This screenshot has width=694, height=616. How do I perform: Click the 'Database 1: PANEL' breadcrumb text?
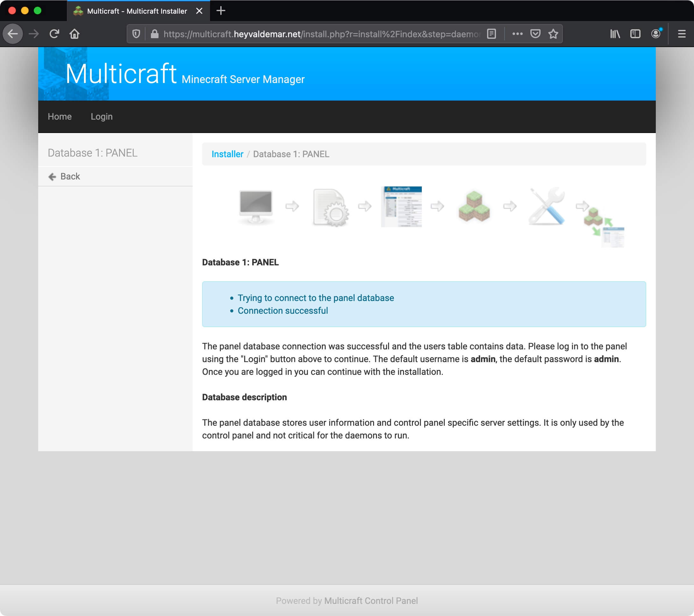pos(291,154)
